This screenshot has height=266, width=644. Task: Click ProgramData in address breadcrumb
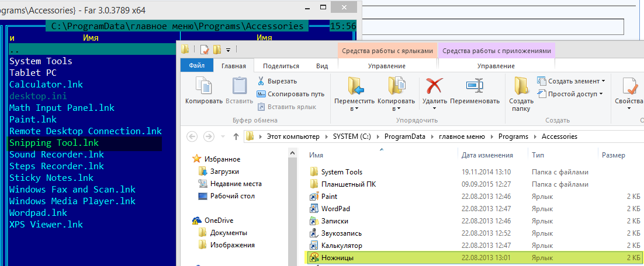pos(404,136)
